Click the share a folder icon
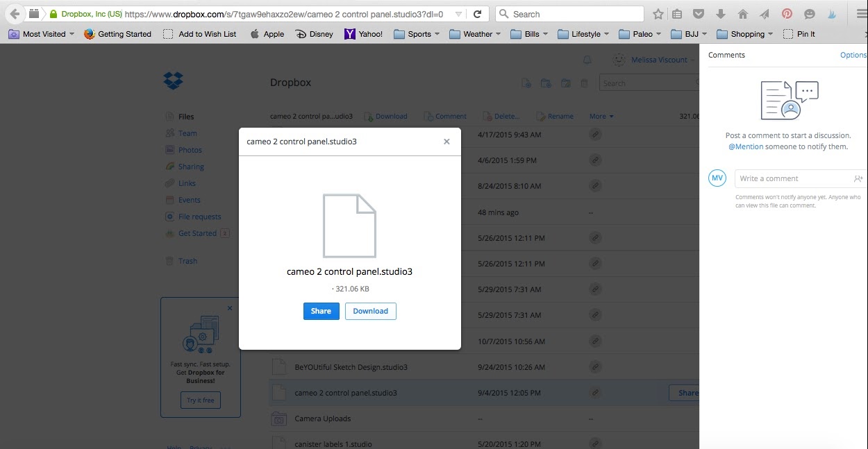868x449 pixels. [566, 83]
